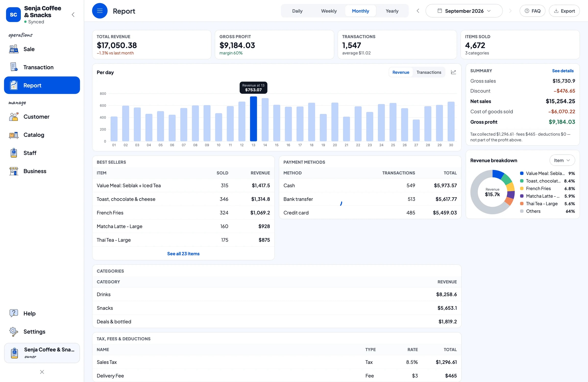Go to the Customer management page
Image resolution: width=588 pixels, height=382 pixels.
pyautogui.click(x=42, y=117)
